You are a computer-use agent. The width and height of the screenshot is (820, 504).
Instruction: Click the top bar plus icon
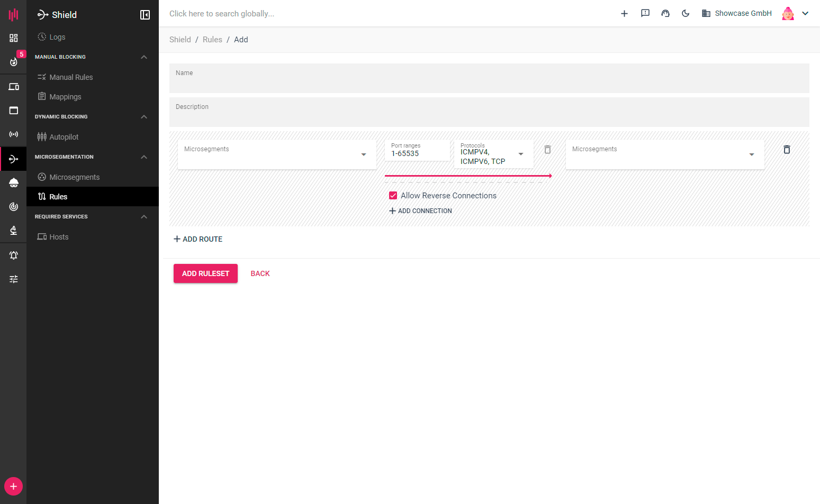[x=624, y=14]
